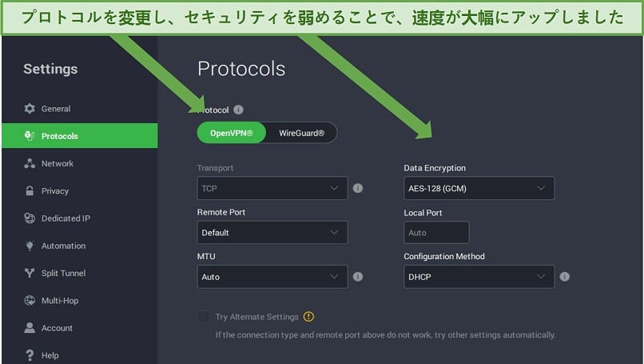Open the Configuration Method DHCP dropdown
644x364 pixels.
(x=479, y=277)
